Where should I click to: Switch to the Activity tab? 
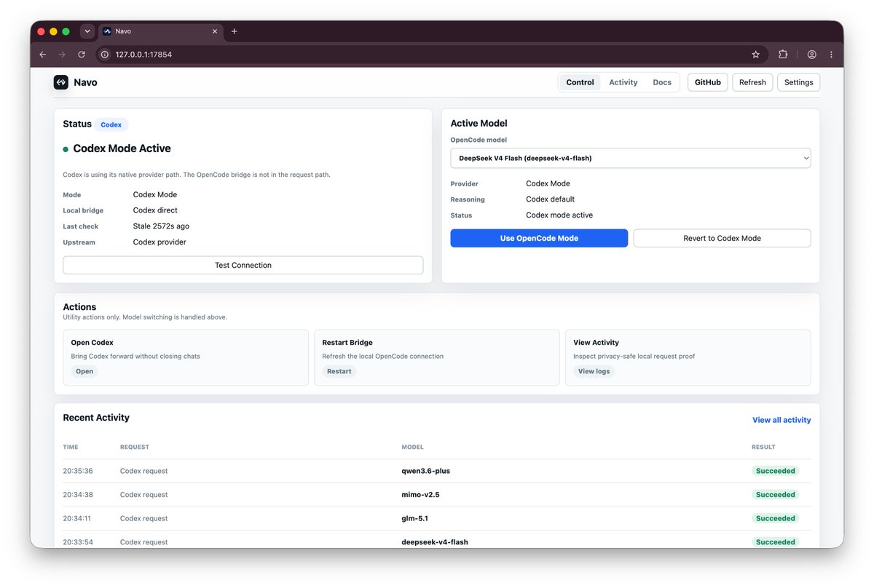tap(623, 82)
